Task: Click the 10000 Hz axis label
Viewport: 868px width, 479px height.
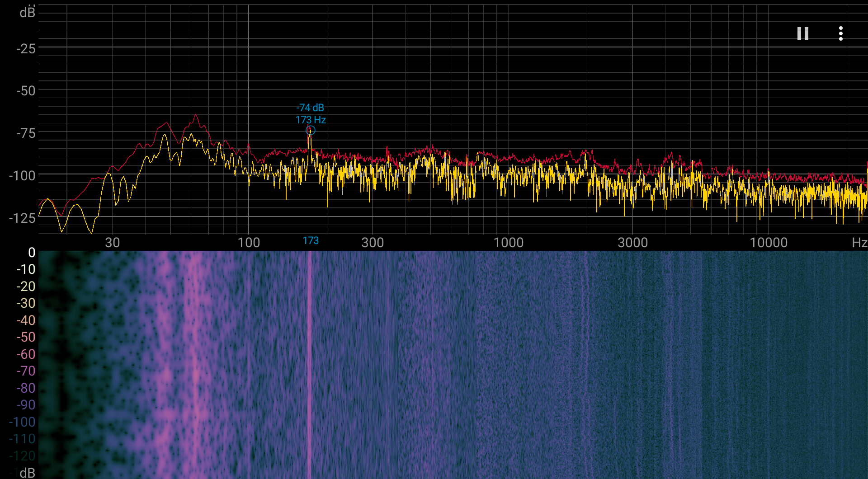Action: coord(769,243)
